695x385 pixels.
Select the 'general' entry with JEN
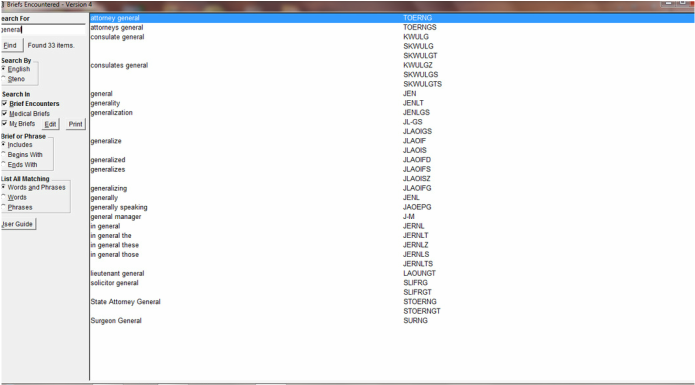click(x=102, y=93)
